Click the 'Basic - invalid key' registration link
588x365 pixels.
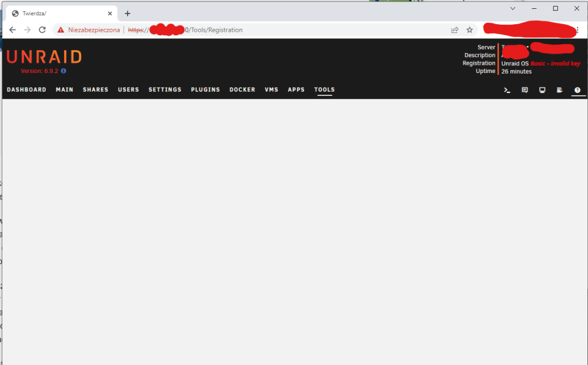(556, 64)
